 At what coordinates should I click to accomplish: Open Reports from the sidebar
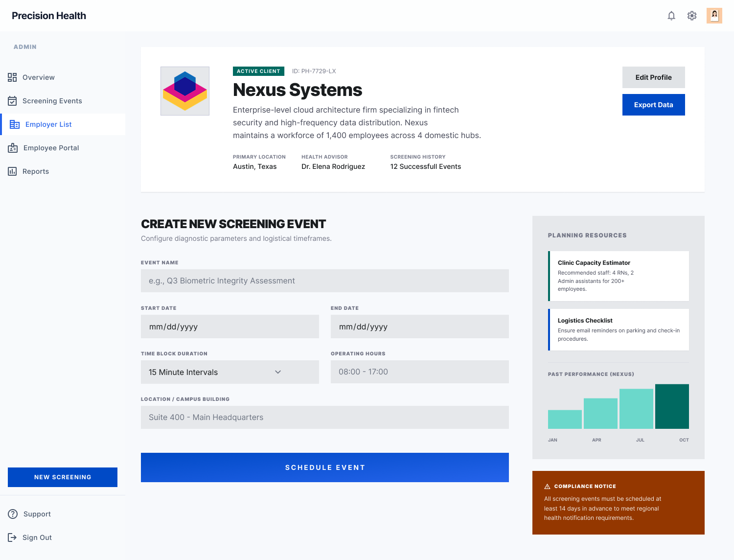click(63, 171)
